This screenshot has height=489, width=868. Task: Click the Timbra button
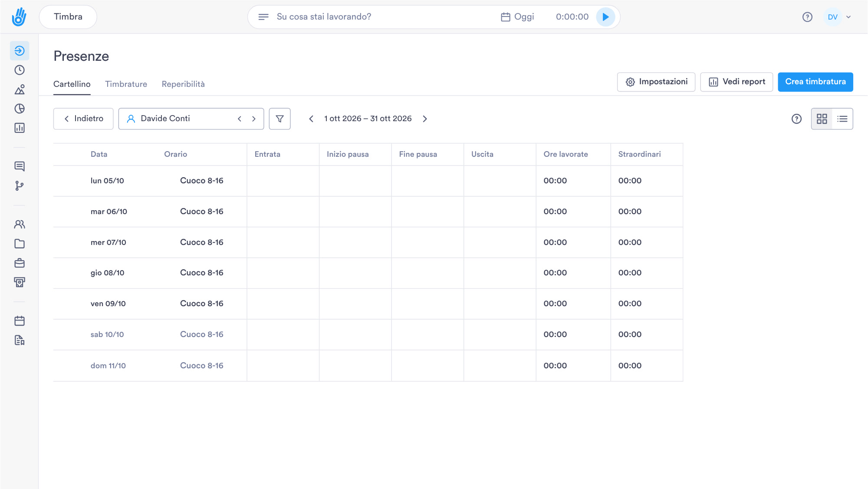pyautogui.click(x=68, y=17)
